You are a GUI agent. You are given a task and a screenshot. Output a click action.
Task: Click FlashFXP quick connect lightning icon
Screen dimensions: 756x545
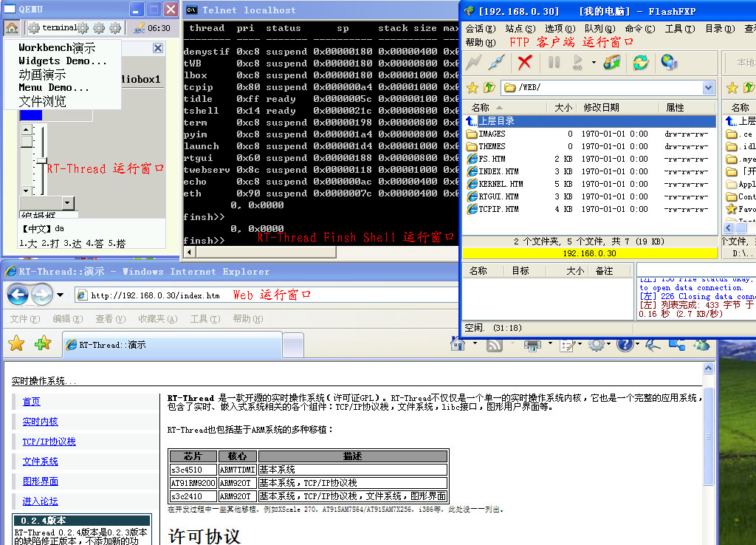pyautogui.click(x=473, y=62)
